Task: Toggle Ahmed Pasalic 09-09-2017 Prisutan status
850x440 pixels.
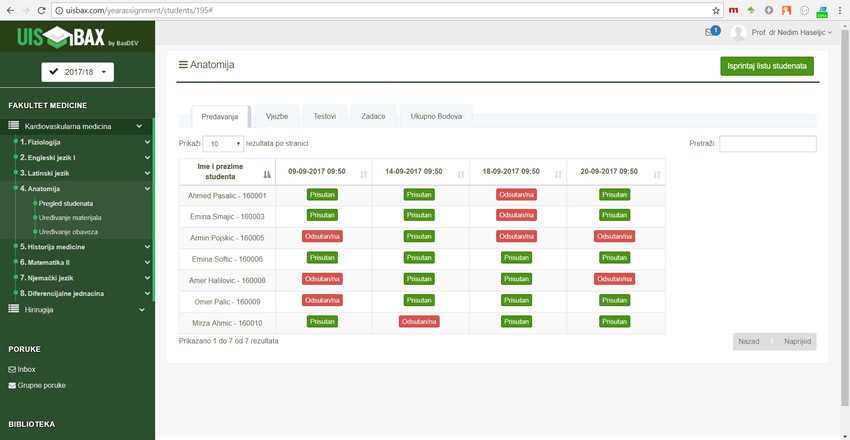Action: pos(323,195)
